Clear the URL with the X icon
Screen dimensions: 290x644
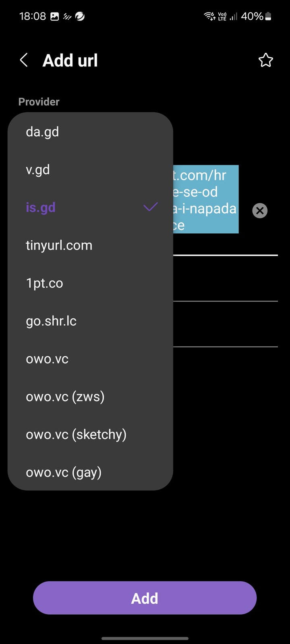click(260, 211)
